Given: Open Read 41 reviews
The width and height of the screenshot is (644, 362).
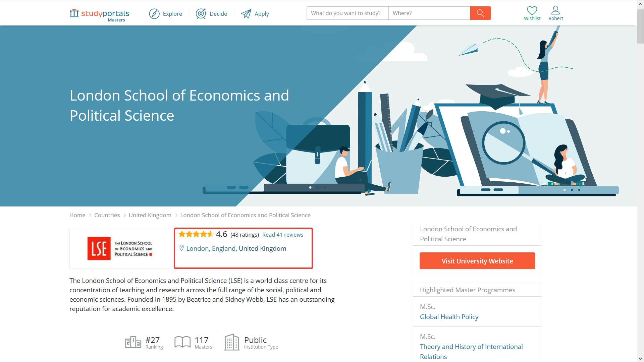Looking at the screenshot, I should 282,235.
